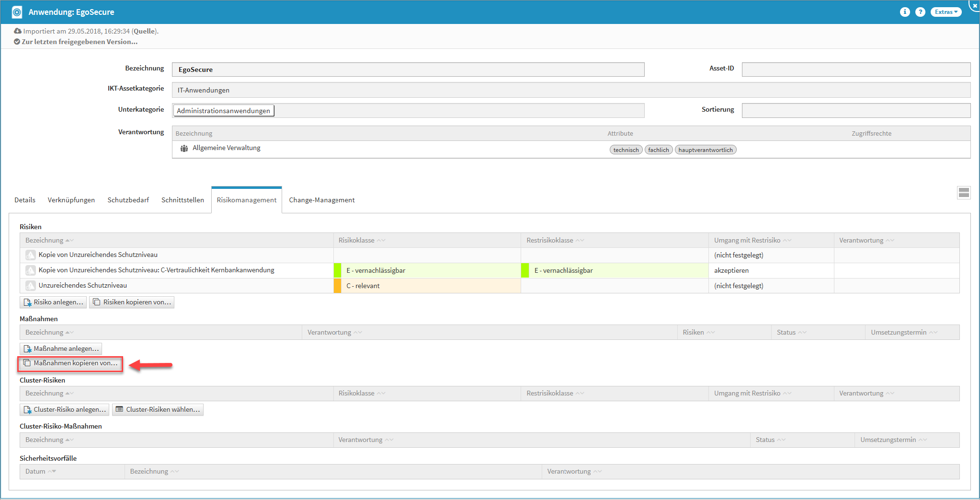Click Maßnahmen kopieren von button

click(70, 363)
